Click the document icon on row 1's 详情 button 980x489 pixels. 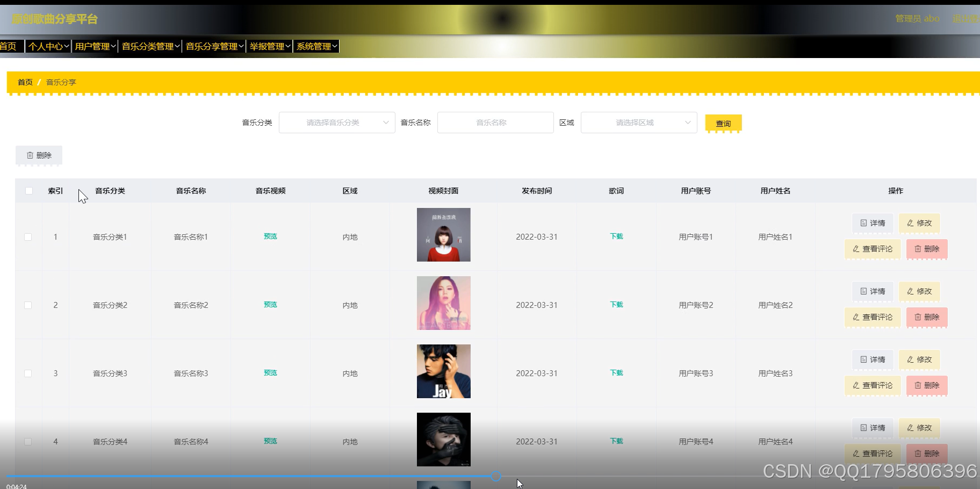tap(863, 223)
